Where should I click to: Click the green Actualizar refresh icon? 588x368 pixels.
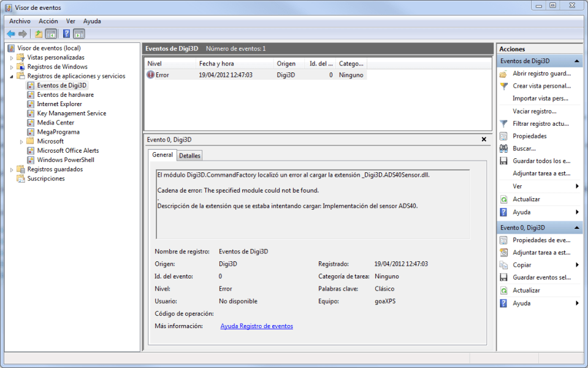(x=503, y=199)
